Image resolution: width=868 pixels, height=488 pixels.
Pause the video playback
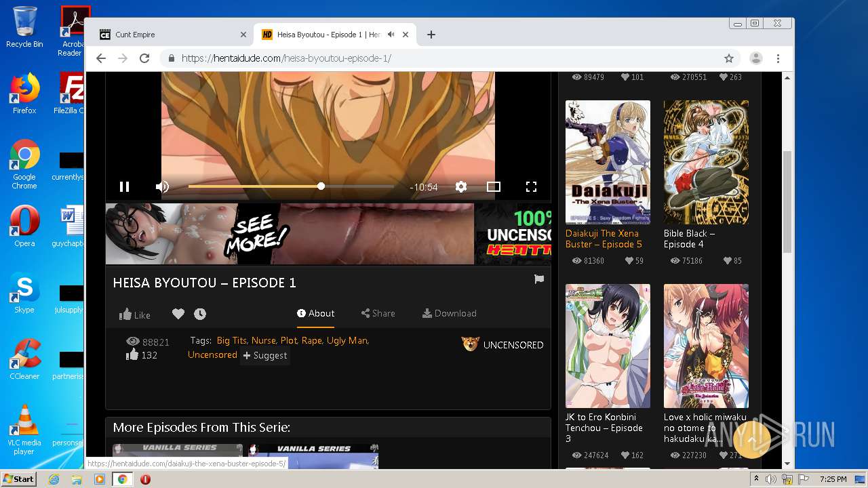(x=125, y=186)
